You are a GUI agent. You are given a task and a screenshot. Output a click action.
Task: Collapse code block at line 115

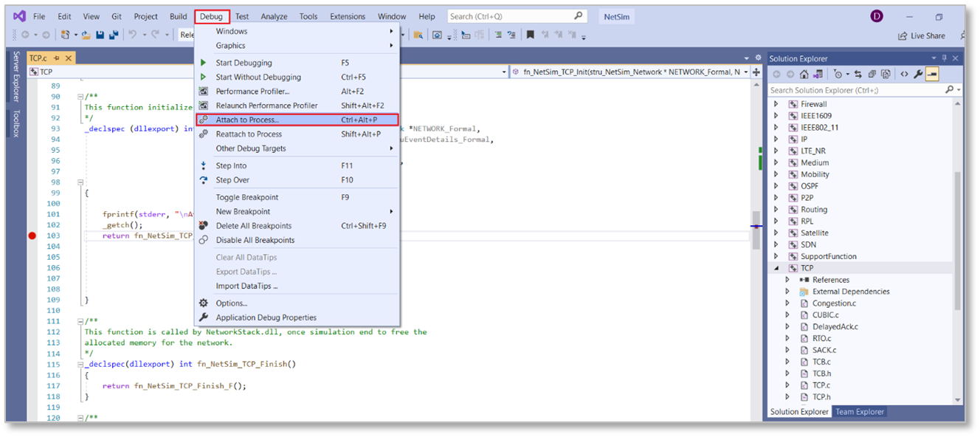coord(80,365)
